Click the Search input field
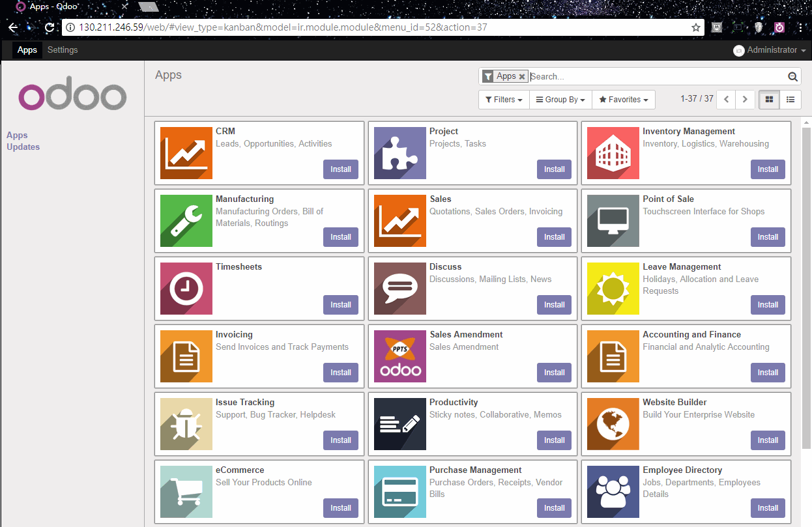 (657, 77)
